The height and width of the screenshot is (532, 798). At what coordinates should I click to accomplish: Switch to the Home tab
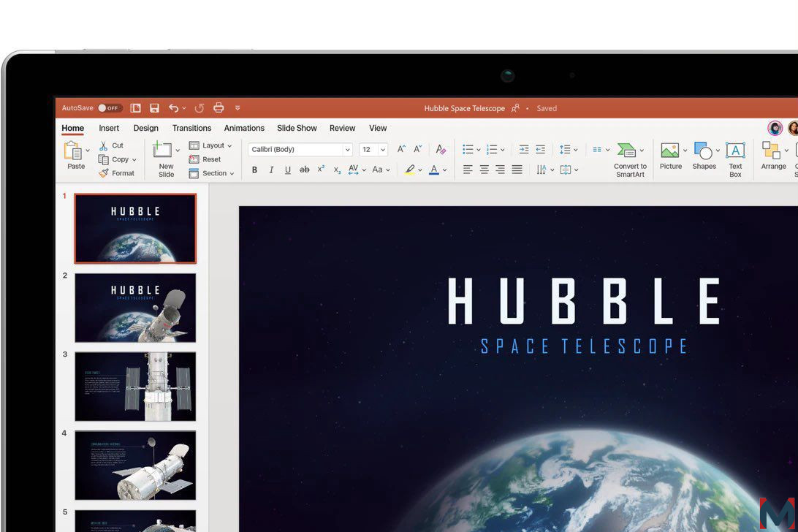(73, 129)
